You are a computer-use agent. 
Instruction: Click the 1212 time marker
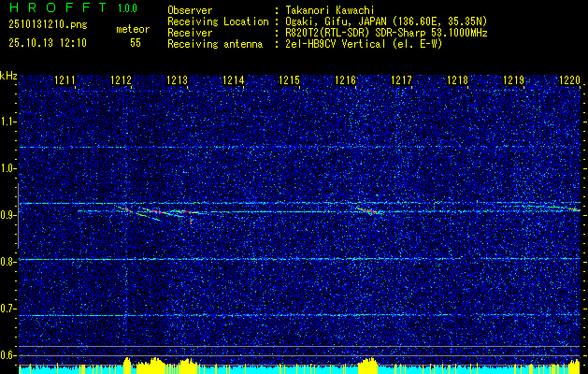pos(122,79)
